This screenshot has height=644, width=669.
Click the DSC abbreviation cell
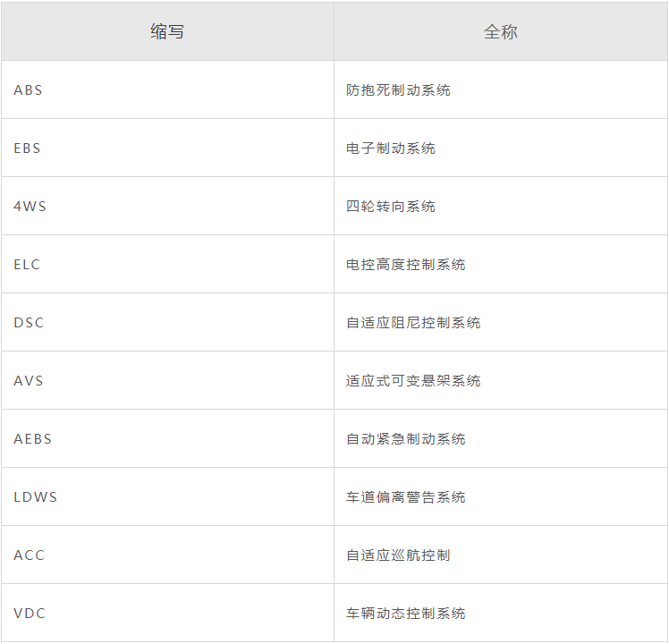(x=167, y=322)
